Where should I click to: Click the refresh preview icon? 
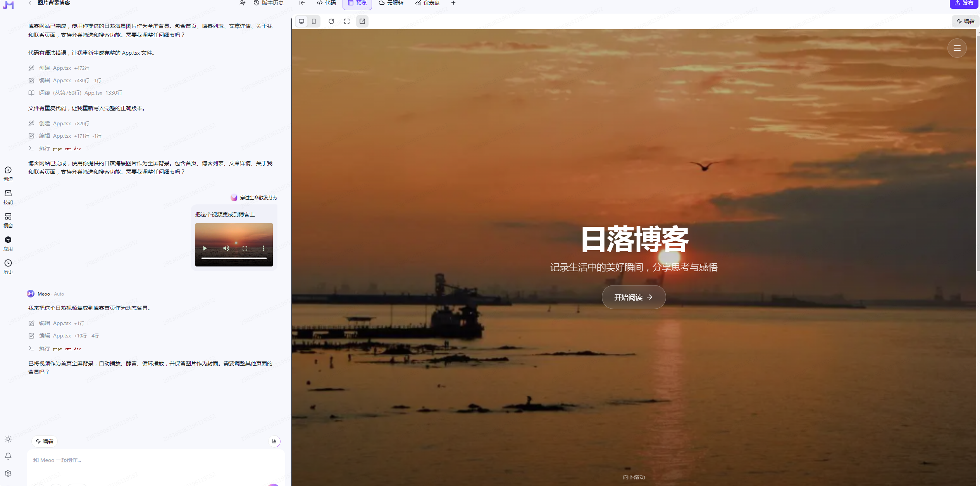[x=331, y=21]
